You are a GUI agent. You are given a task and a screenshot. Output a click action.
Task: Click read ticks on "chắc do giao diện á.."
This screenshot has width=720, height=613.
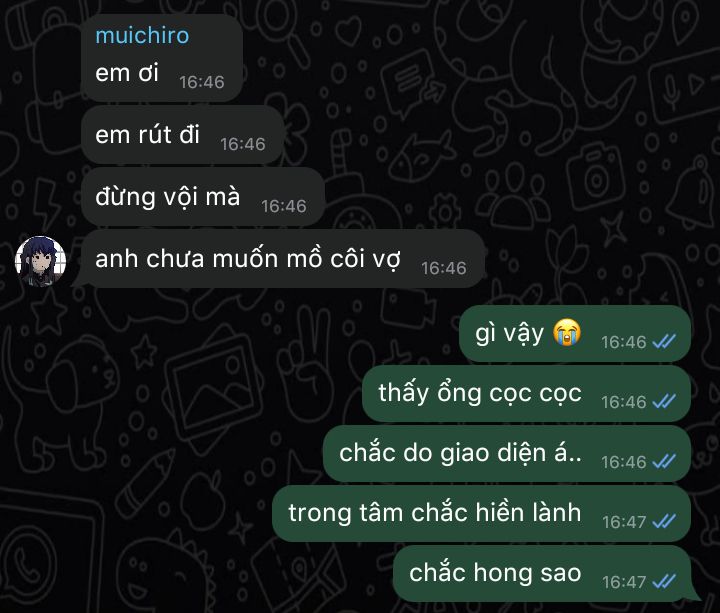coord(664,461)
